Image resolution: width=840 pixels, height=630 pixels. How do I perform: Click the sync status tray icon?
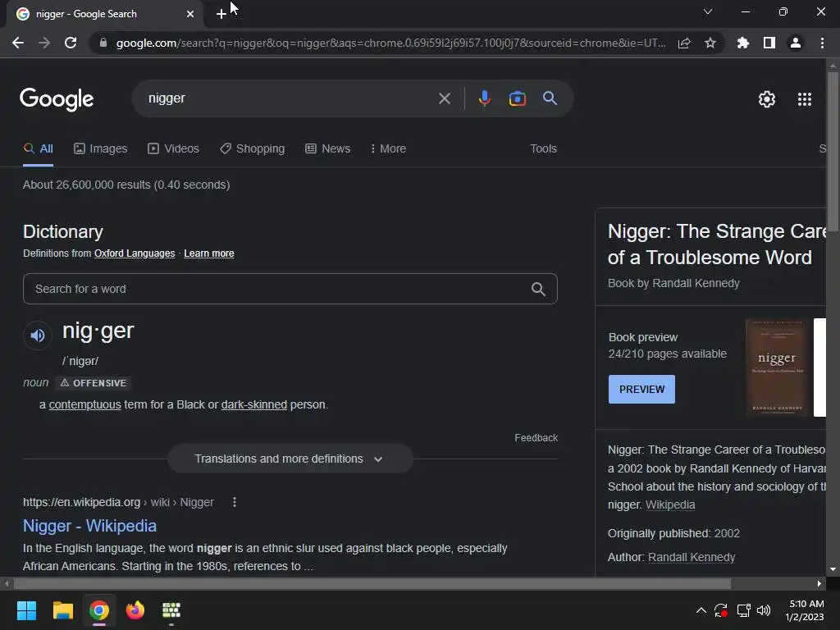[721, 610]
